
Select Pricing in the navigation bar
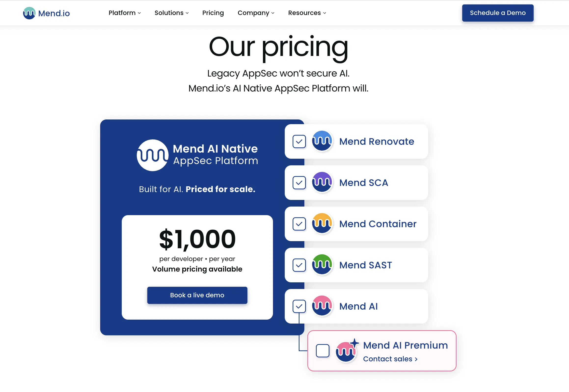tap(213, 13)
